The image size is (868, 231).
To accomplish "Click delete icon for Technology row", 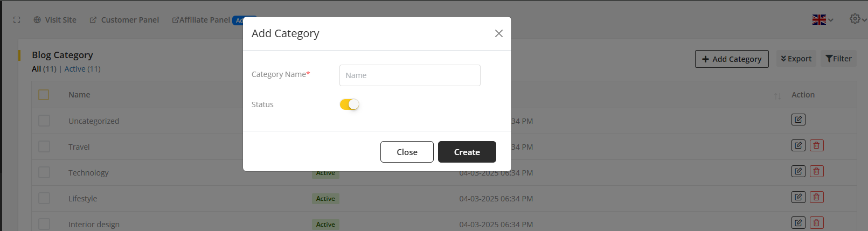I will (x=816, y=171).
